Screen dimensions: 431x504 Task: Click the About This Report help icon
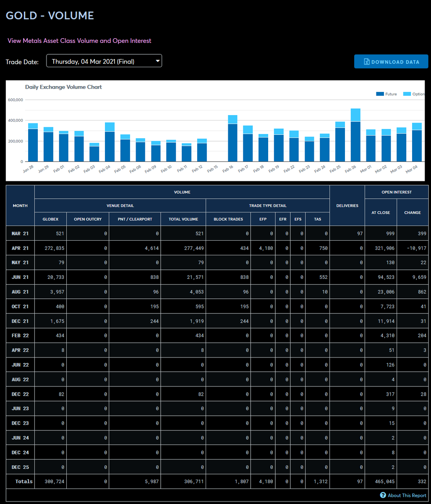coord(383,495)
